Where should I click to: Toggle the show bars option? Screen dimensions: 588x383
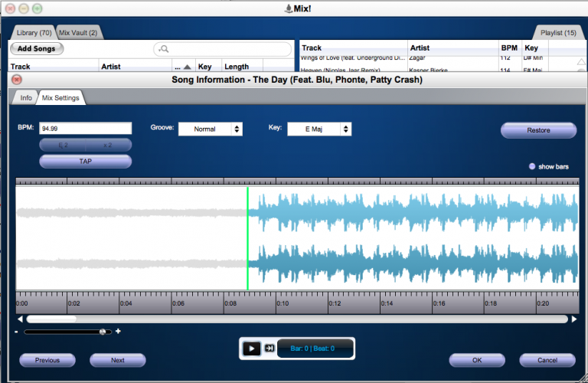(x=532, y=166)
